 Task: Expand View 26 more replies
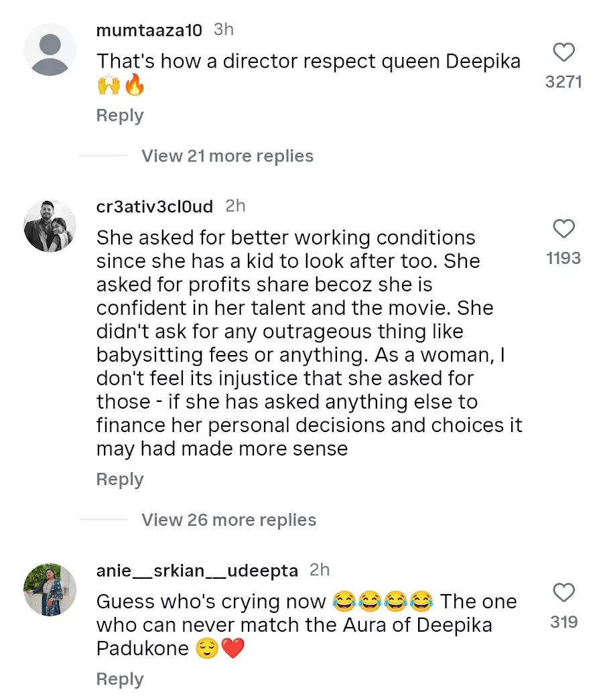click(x=228, y=520)
